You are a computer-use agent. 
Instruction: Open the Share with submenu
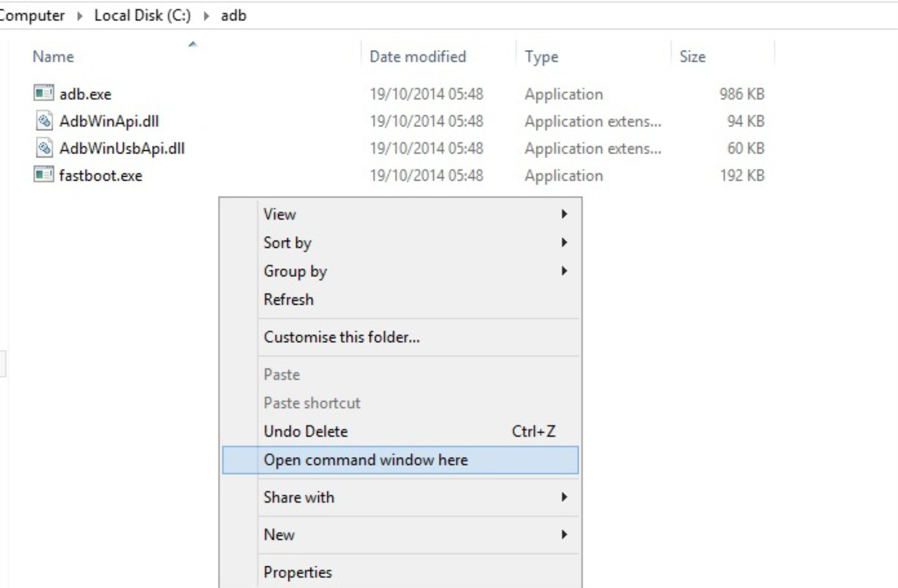[299, 497]
